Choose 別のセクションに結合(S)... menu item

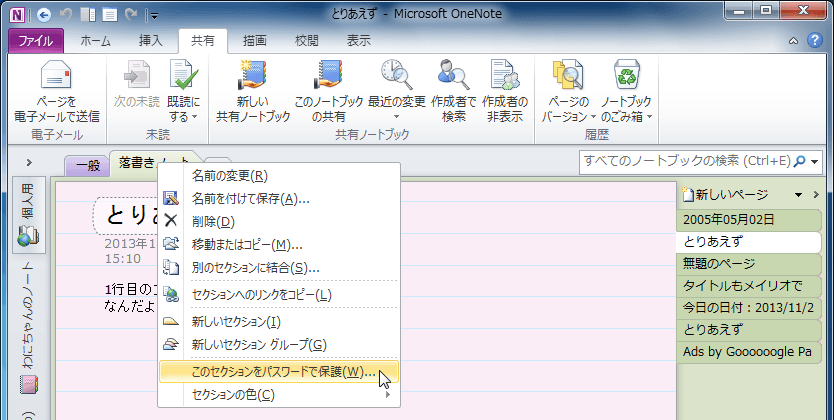click(x=279, y=267)
